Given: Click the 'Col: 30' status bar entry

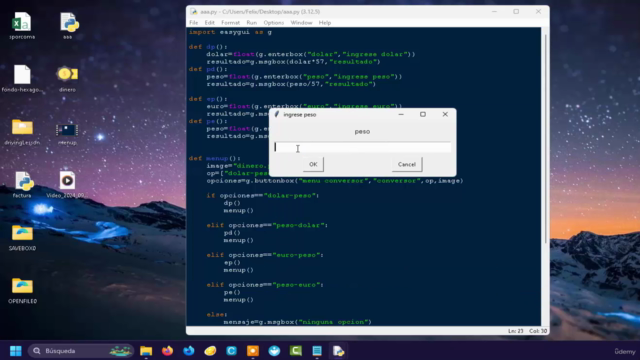Looking at the screenshot, I should click(538, 331).
